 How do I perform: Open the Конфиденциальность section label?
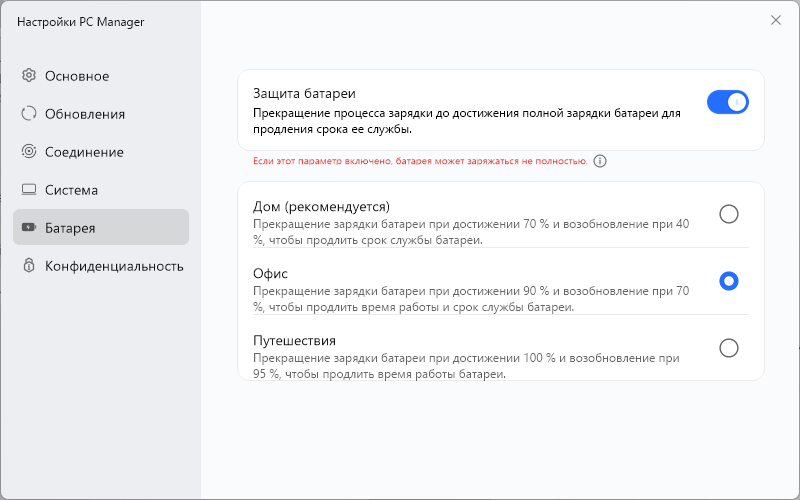click(114, 266)
